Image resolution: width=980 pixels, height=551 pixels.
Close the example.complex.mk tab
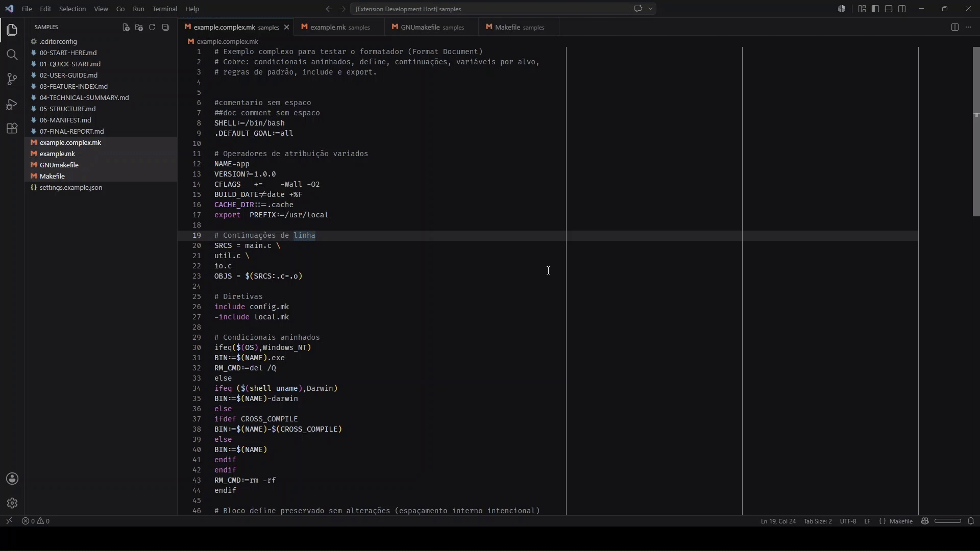pos(286,27)
